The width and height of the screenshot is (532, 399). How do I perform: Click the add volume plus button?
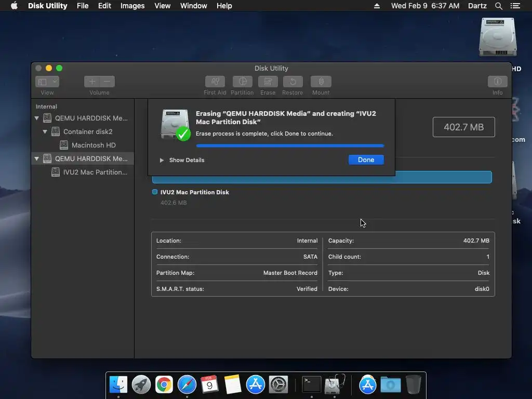point(91,82)
